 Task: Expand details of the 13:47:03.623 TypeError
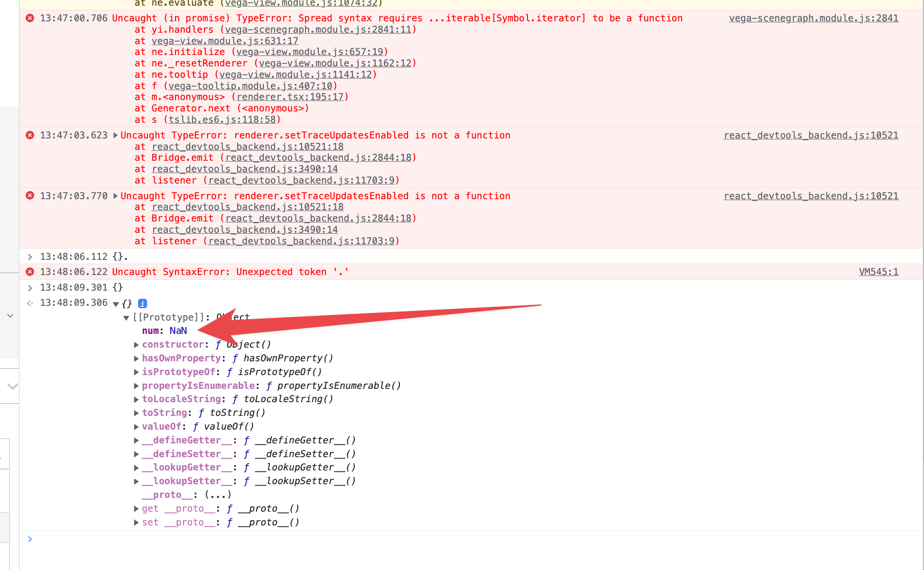pyautogui.click(x=115, y=135)
